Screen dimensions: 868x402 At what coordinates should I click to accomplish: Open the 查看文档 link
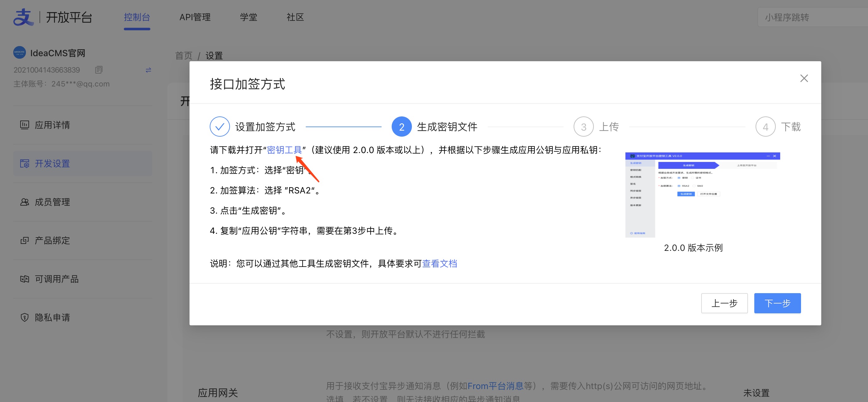click(439, 263)
